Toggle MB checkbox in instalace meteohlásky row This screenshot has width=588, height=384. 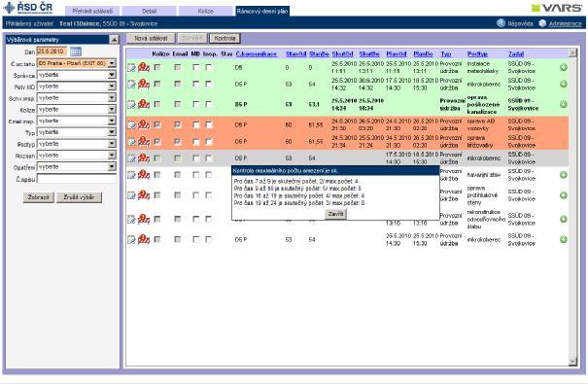pyautogui.click(x=195, y=67)
